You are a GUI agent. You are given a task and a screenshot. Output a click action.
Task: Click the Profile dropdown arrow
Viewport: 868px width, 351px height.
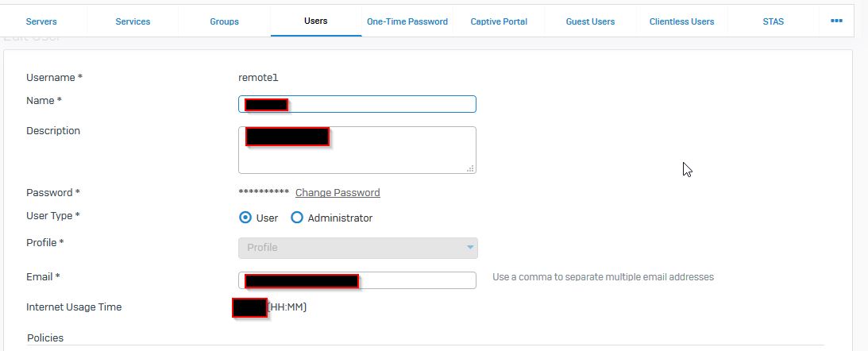(x=470, y=248)
